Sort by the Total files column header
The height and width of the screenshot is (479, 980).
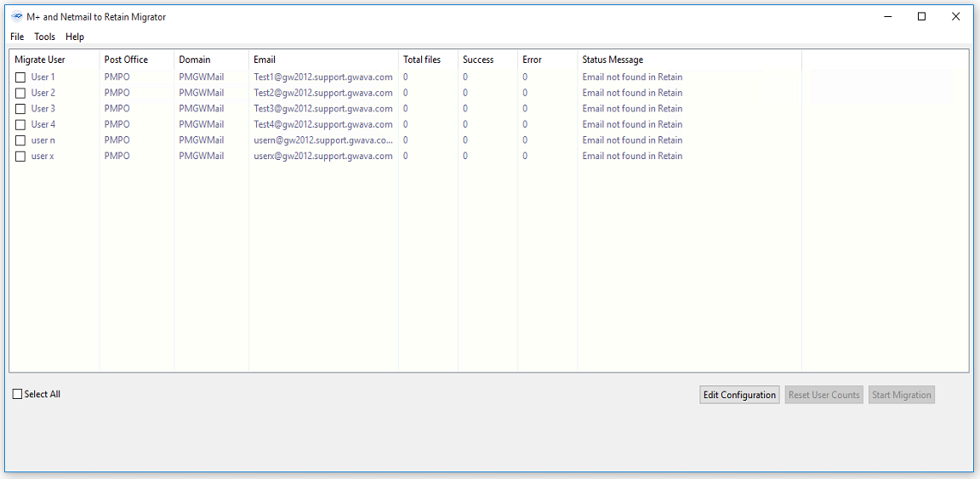(x=428, y=60)
